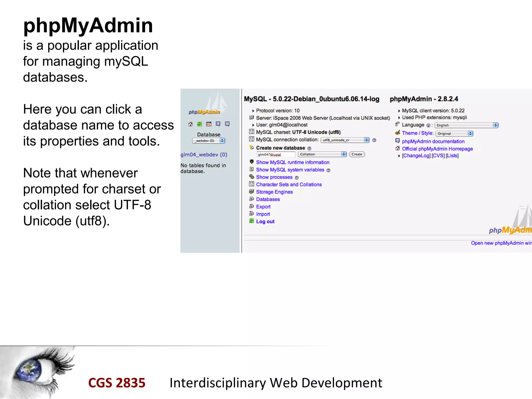Open the English language dropdown
Screen dimensions: 532x399
click(x=467, y=125)
